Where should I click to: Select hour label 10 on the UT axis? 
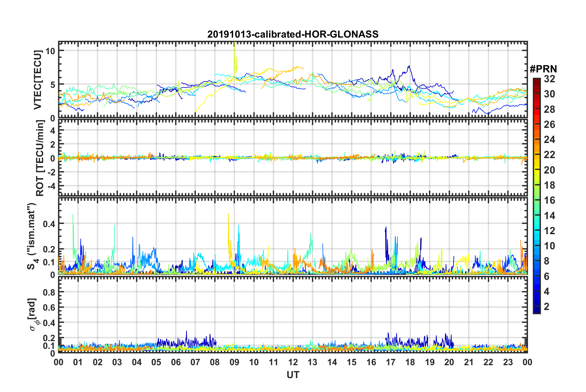click(254, 362)
